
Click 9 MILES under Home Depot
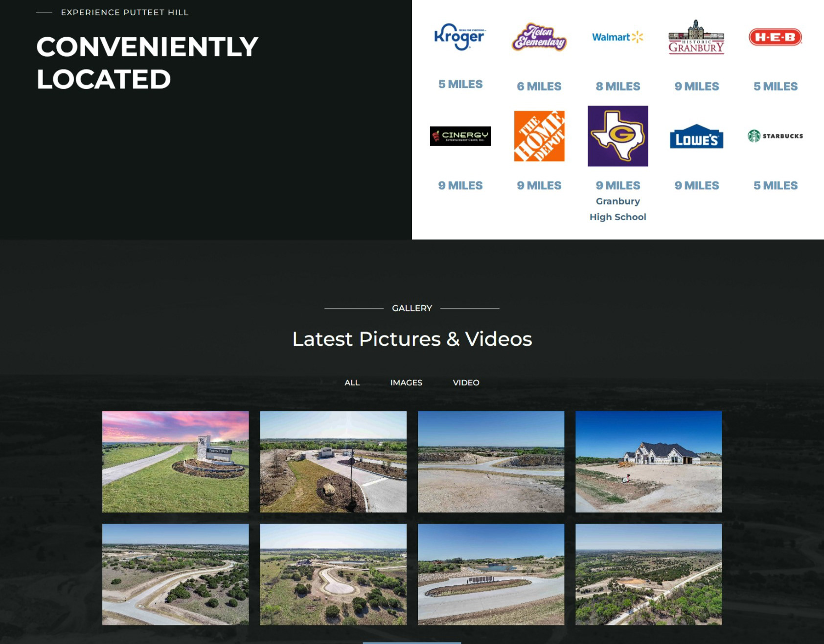(539, 186)
